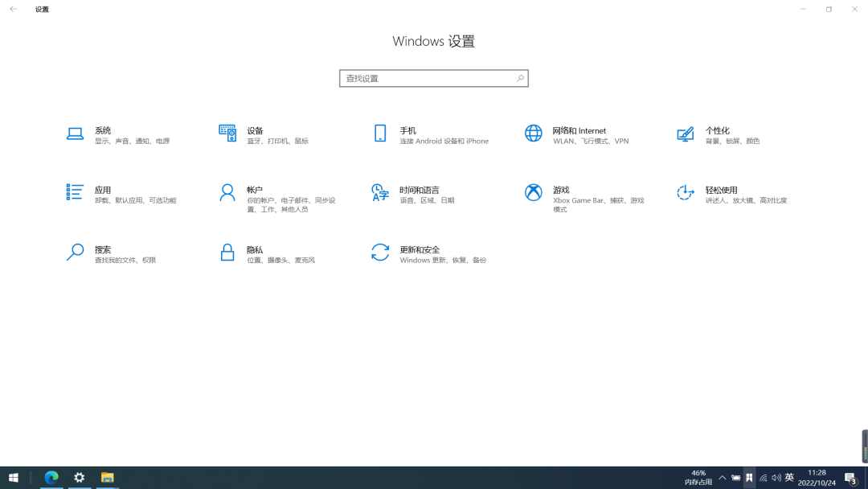Open File Explorer from taskbar
Viewport: 868px width, 489px height.
[108, 478]
